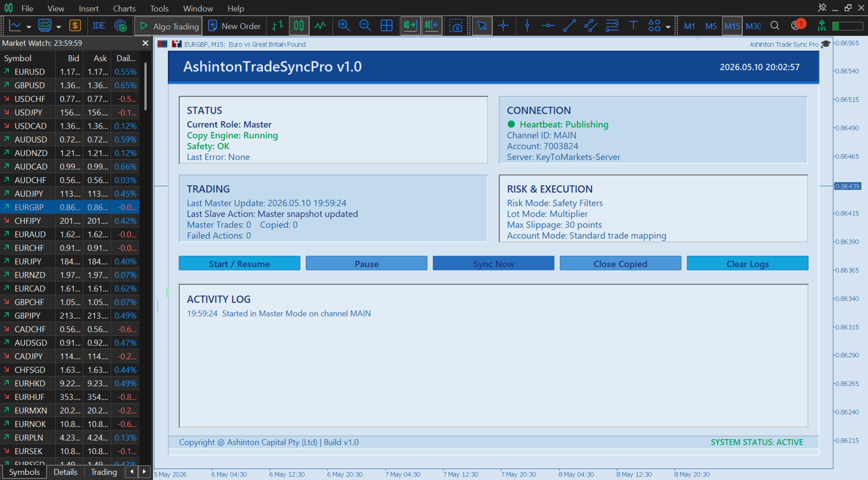
Task: Expand the chart type dropdown arrow
Action: click(x=29, y=27)
